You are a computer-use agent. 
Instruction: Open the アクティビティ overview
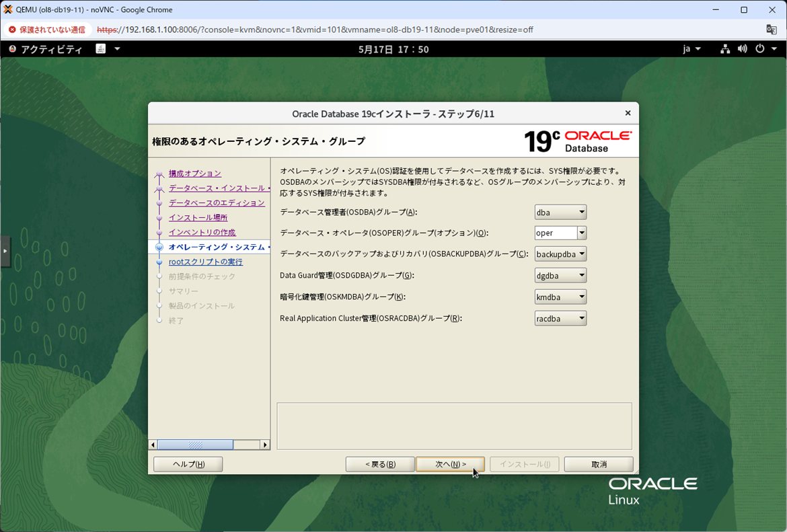click(46, 49)
